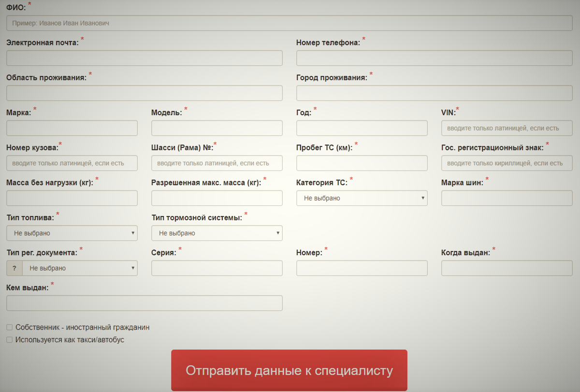The height and width of the screenshot is (392, 580).
Task: Click the Пробег ТС (км) field
Action: [362, 163]
